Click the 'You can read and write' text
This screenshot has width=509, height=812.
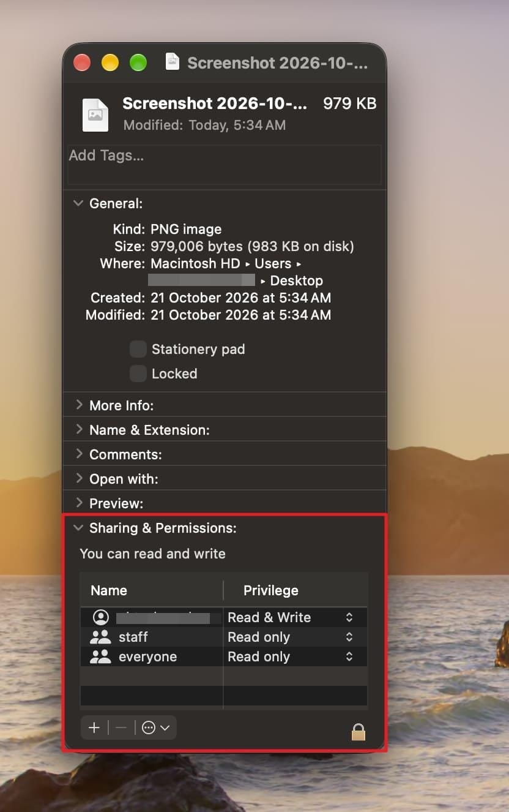click(x=153, y=554)
